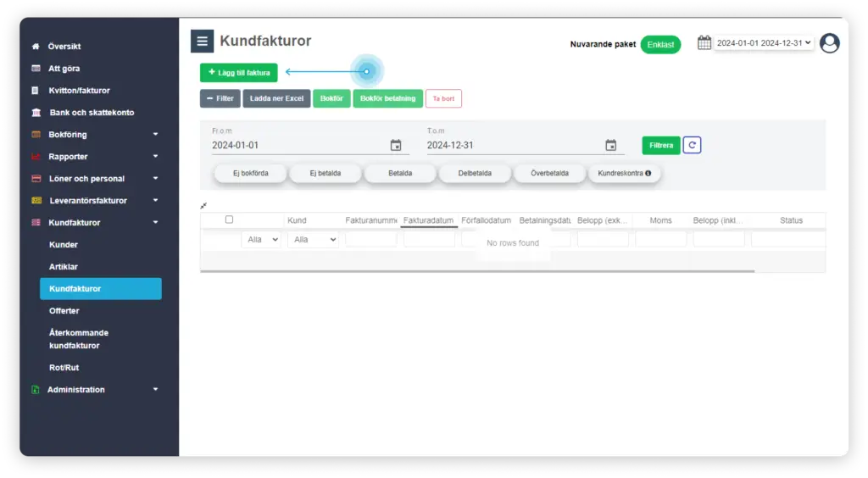Click the Lägg till faktura button
868x478 pixels.
238,73
